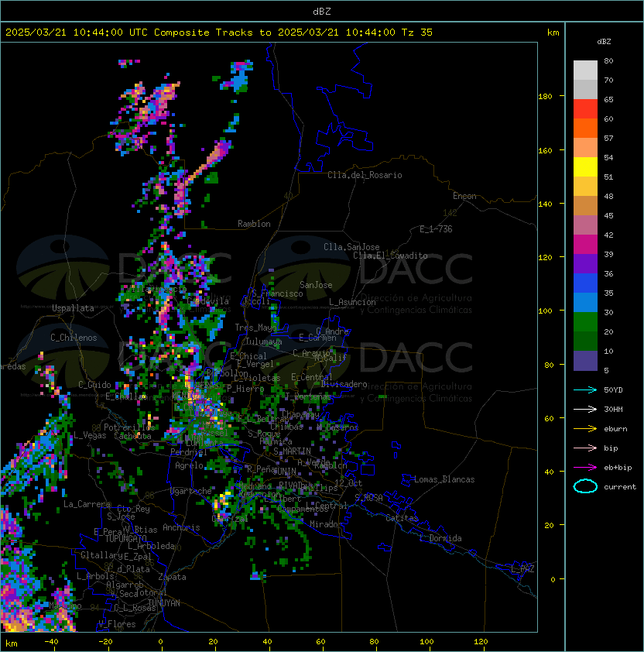
Task: Click the 'Catitas' map label
Action: point(402,518)
